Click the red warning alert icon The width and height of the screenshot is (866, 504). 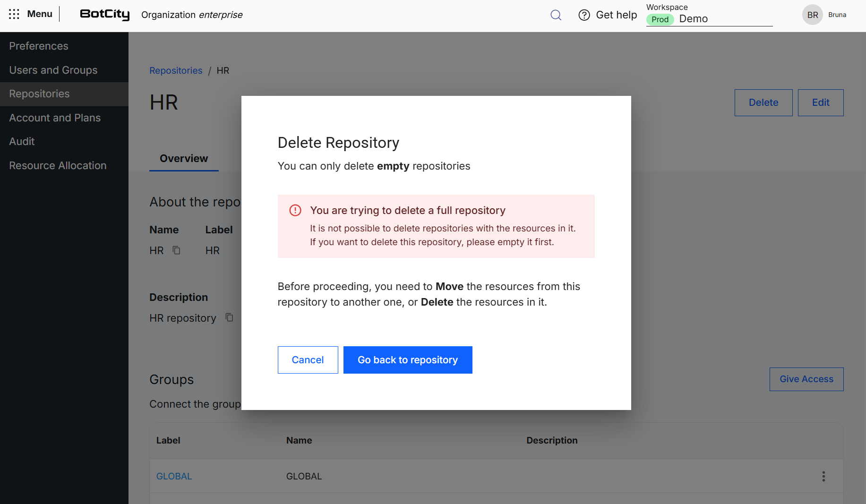point(295,210)
